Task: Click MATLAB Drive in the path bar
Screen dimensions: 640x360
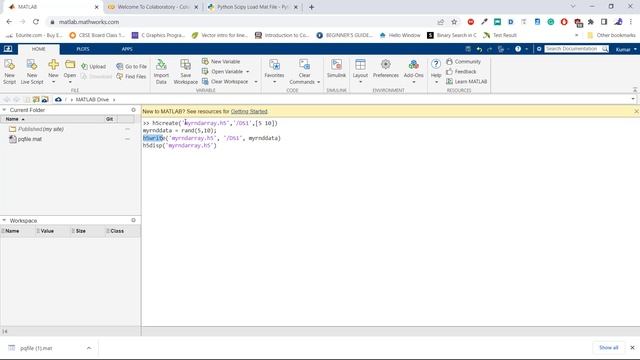Action: [92, 100]
